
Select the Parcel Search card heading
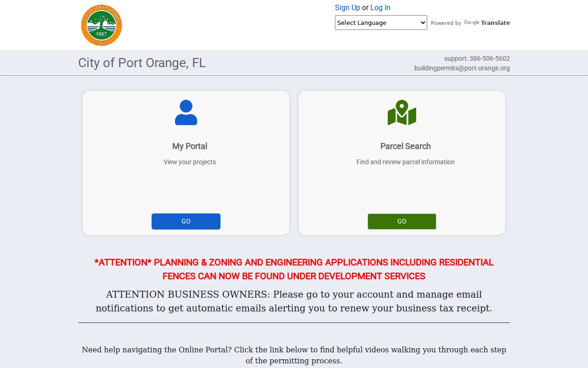pyautogui.click(x=406, y=146)
